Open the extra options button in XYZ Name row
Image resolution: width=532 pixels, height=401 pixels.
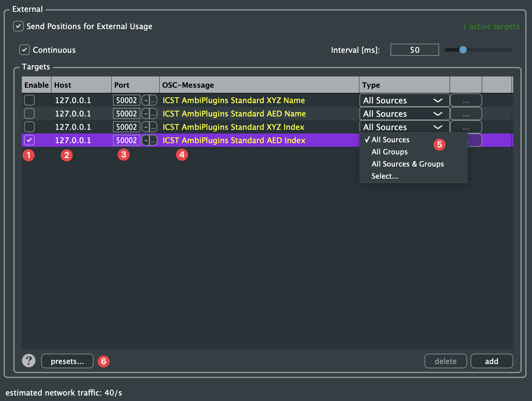(466, 100)
